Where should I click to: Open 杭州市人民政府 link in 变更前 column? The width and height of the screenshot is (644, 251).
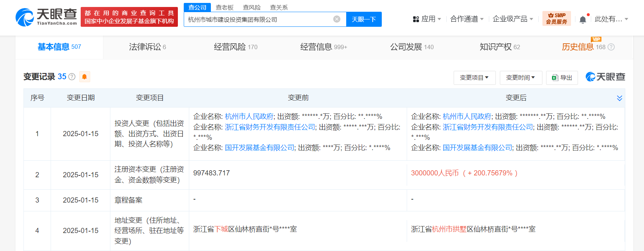249,116
